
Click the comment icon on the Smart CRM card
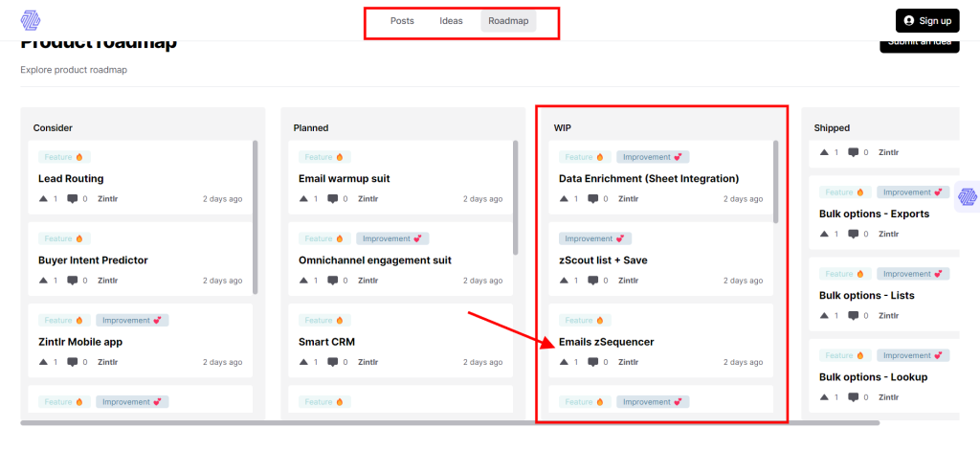tap(333, 362)
